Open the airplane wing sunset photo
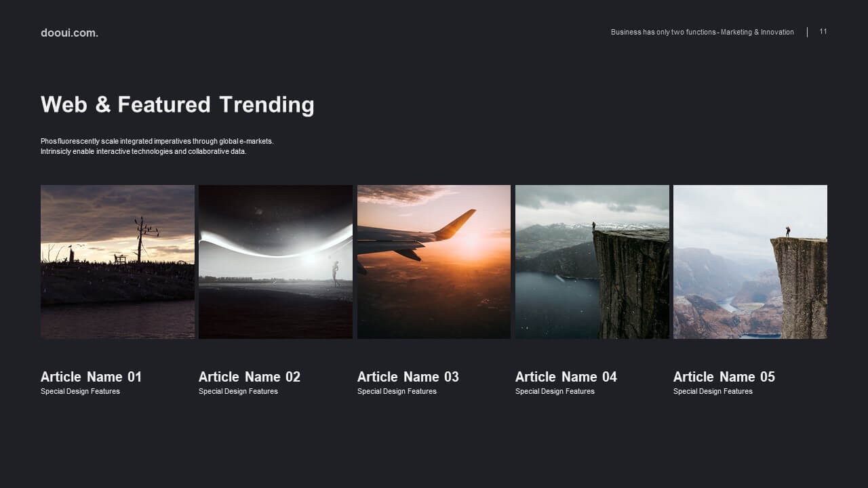The width and height of the screenshot is (868, 488). pos(434,262)
